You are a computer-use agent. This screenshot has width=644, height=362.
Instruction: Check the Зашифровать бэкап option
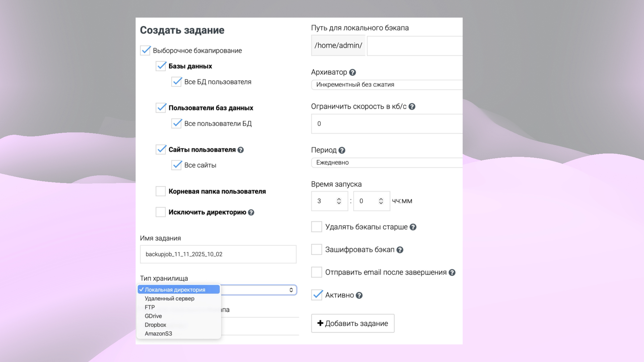tap(316, 249)
